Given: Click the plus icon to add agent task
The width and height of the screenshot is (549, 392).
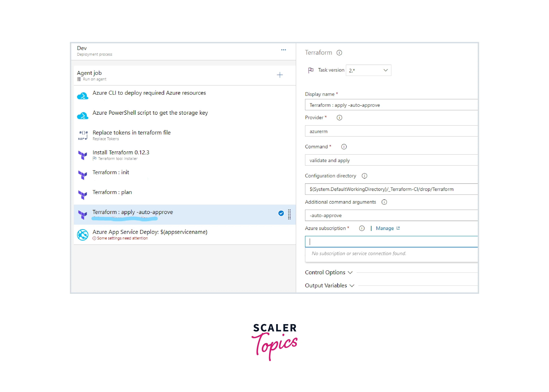Looking at the screenshot, I should [x=280, y=75].
